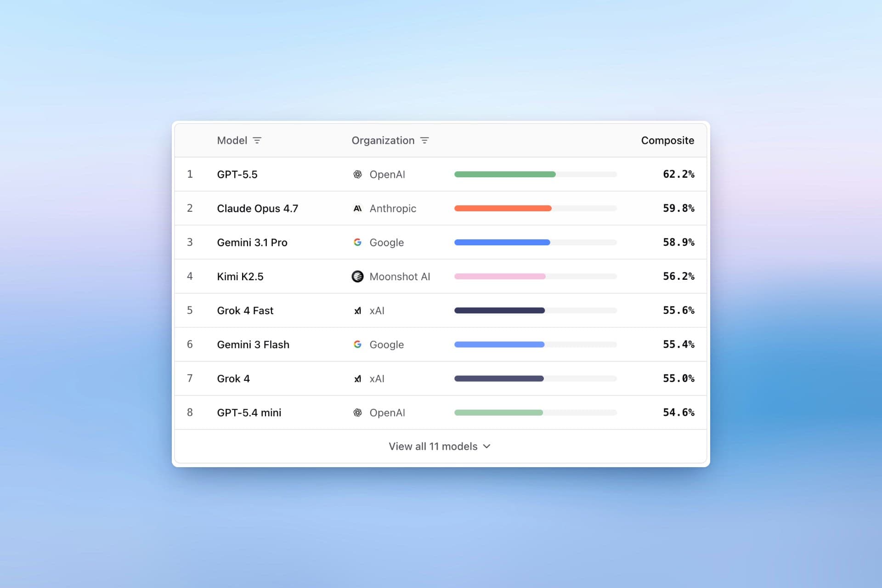Viewport: 882px width, 588px height.
Task: Click the Anthropic logo in Claude Opus row
Action: pos(357,209)
